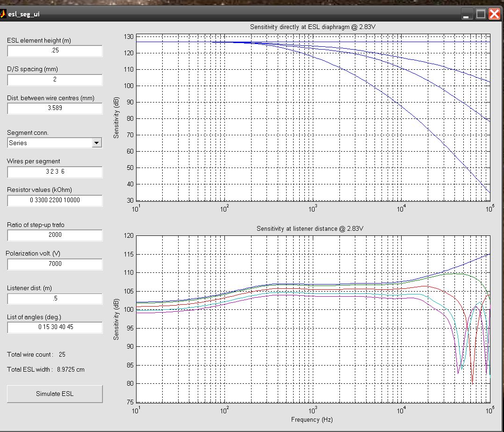The width and height of the screenshot is (504, 432).
Task: Select the wire centres distance field
Action: point(55,108)
